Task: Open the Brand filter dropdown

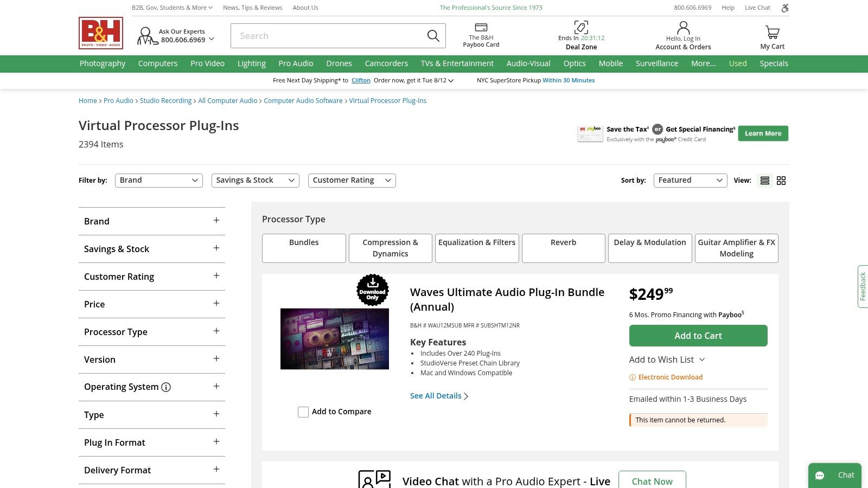Action: pyautogui.click(x=159, y=181)
